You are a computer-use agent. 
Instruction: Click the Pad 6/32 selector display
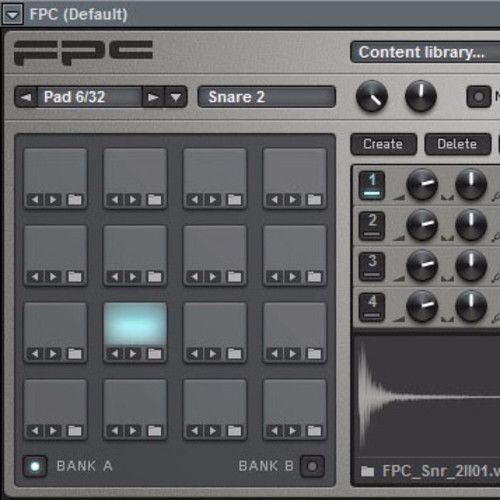90,97
